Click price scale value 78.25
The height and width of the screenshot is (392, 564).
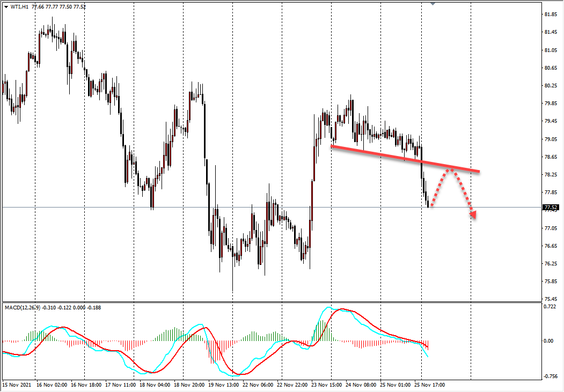coord(551,175)
